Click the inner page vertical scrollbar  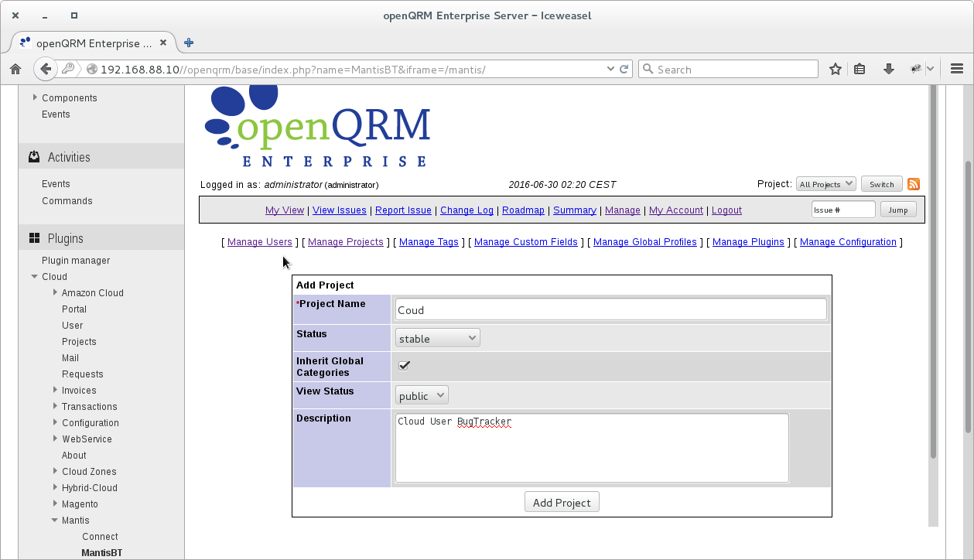point(933,271)
